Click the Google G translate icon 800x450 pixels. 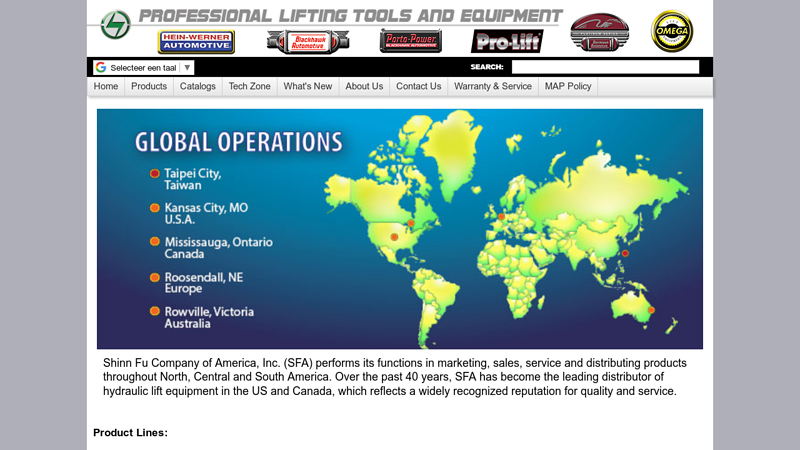101,67
